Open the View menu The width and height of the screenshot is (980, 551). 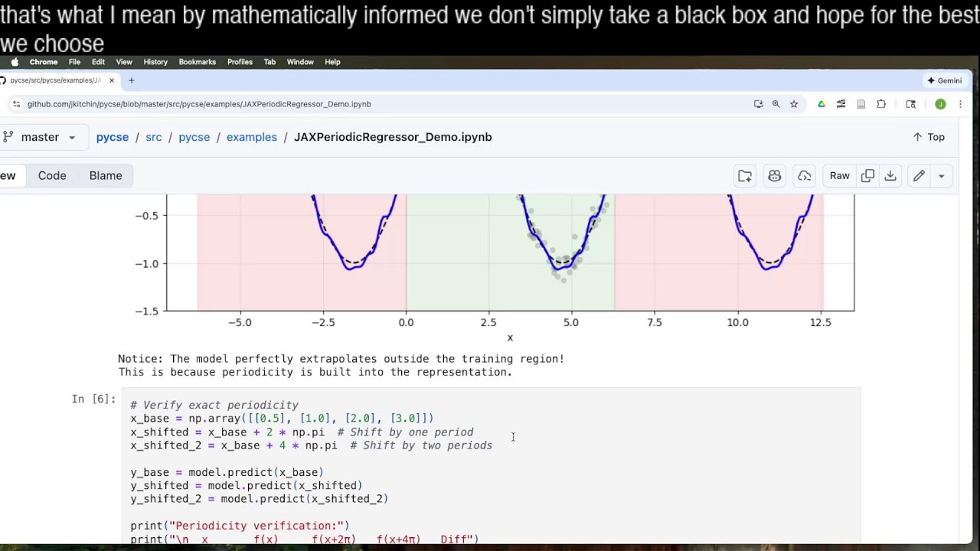click(124, 62)
